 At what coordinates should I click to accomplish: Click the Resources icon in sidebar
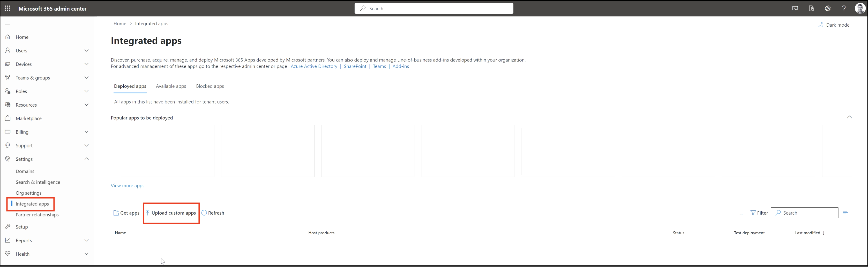[x=8, y=105]
